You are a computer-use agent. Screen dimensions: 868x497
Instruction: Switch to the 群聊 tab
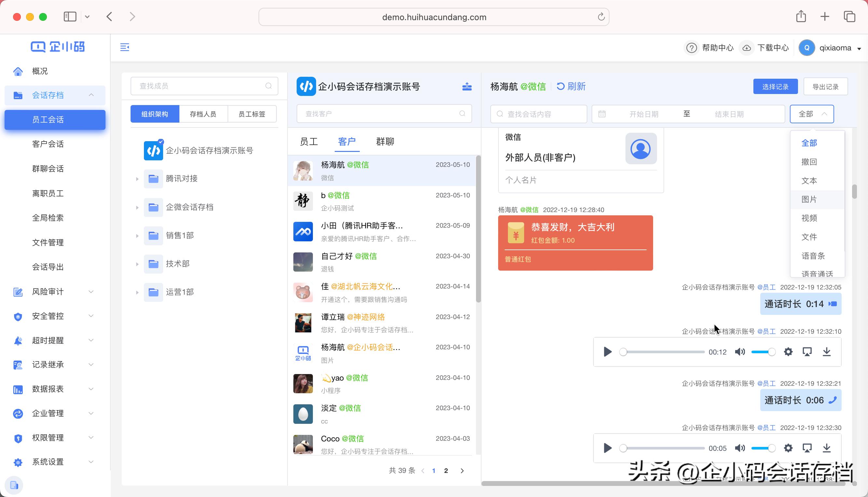click(385, 141)
